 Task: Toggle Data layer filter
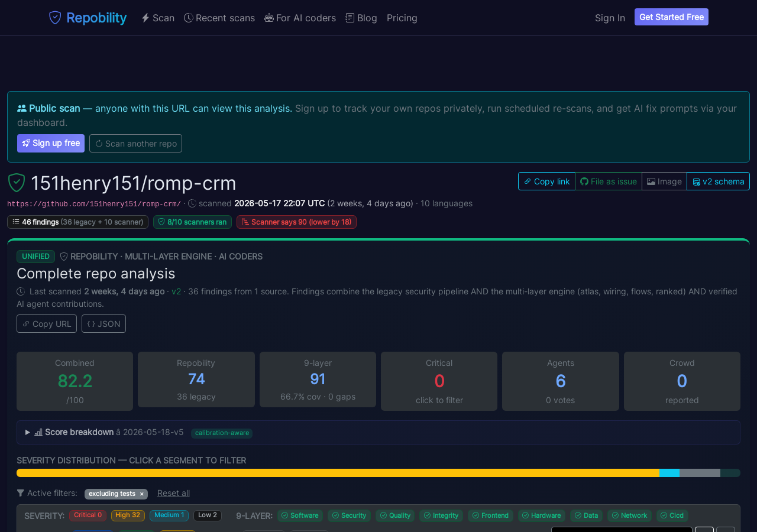pos(586,515)
